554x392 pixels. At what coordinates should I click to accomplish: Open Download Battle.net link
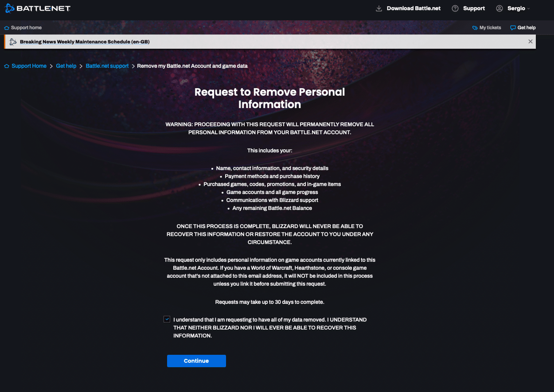coord(414,8)
